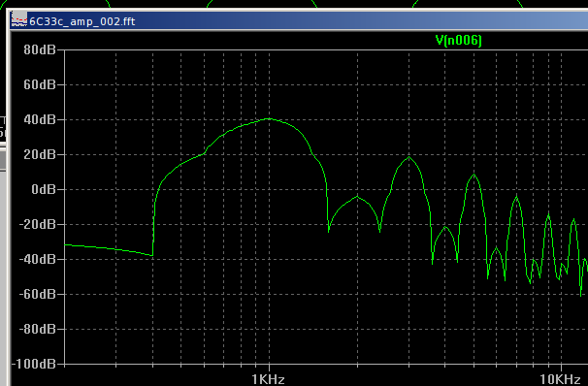588x386 pixels.
Task: Click the 60dB y-axis label
Action: (x=40, y=84)
